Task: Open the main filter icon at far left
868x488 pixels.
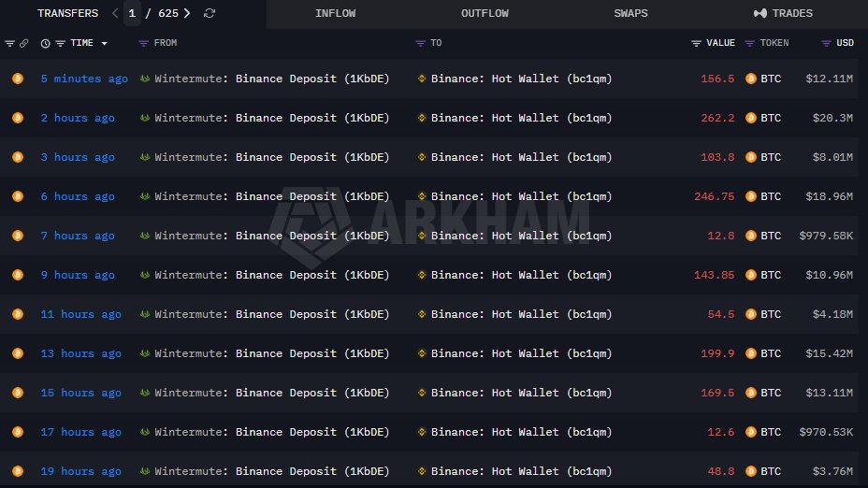Action: point(9,43)
